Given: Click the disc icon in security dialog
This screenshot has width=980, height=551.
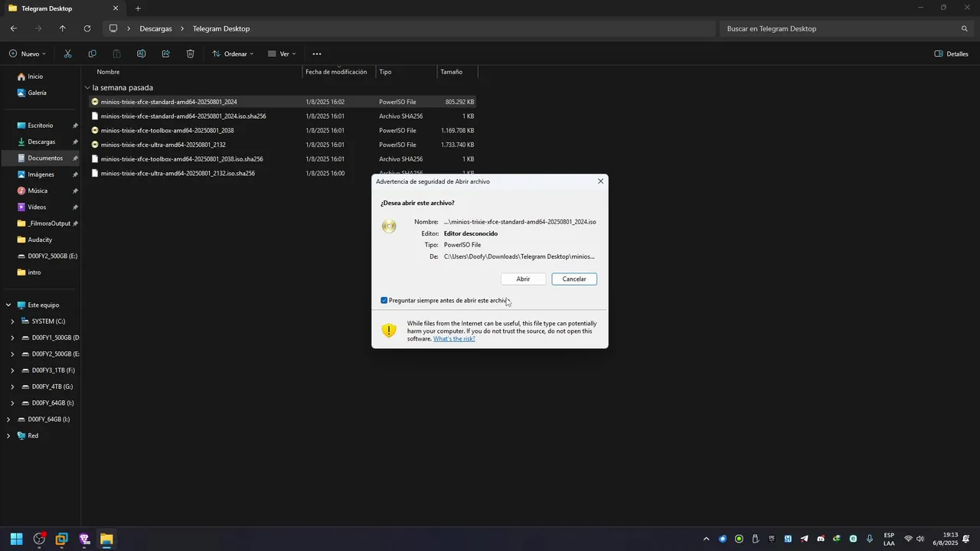Looking at the screenshot, I should click(389, 226).
